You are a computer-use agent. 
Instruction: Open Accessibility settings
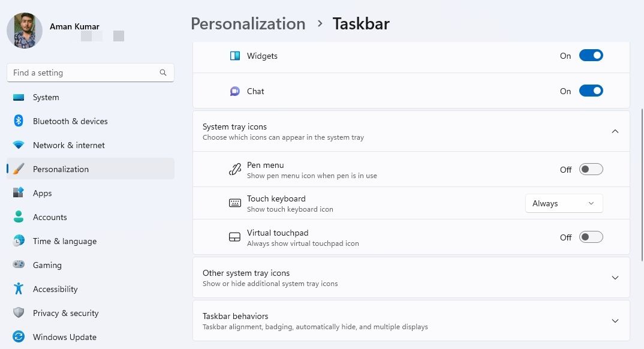coord(91,289)
